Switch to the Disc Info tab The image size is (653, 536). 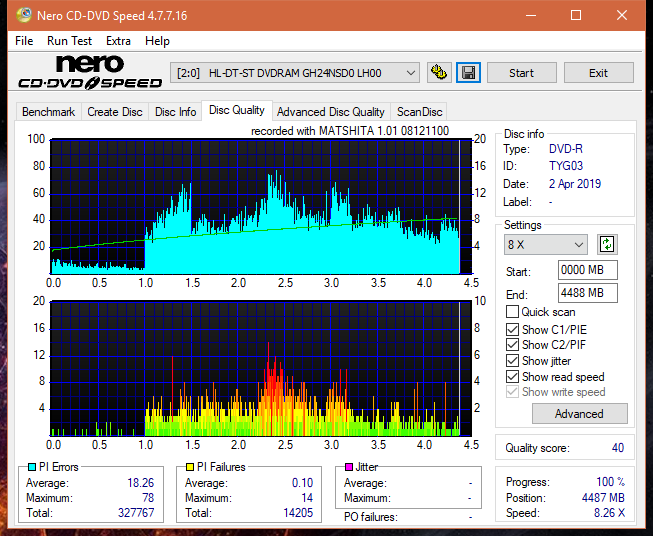175,112
